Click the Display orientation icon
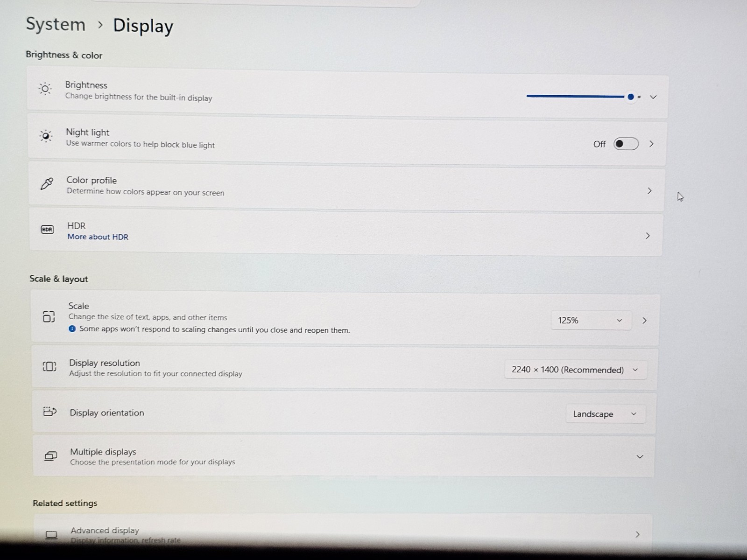The image size is (747, 560). coord(50,411)
